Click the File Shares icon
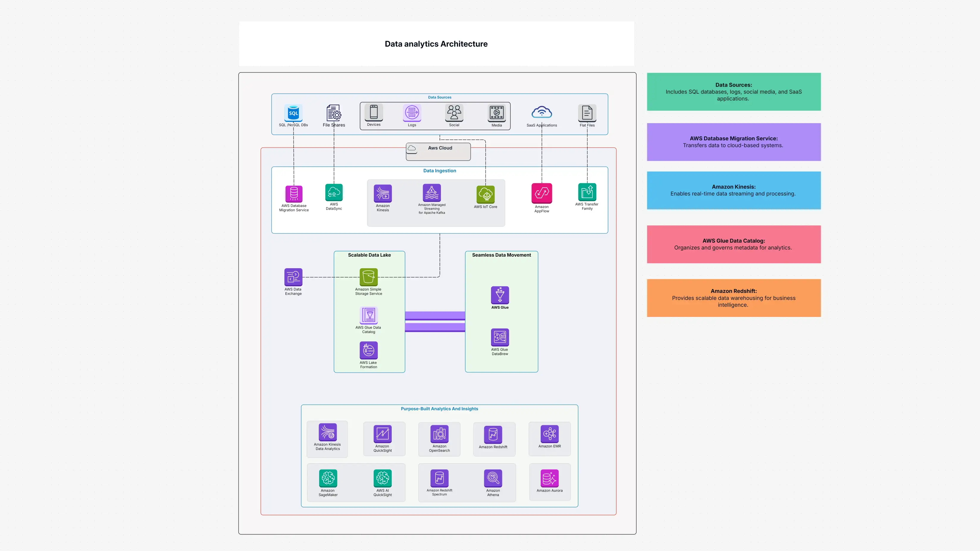 (x=333, y=113)
